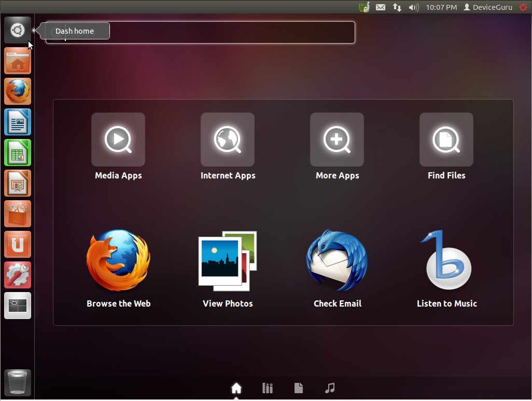Open the messaging envelope indicator menu
Screen dimensions: 532x401
click(x=381, y=7)
